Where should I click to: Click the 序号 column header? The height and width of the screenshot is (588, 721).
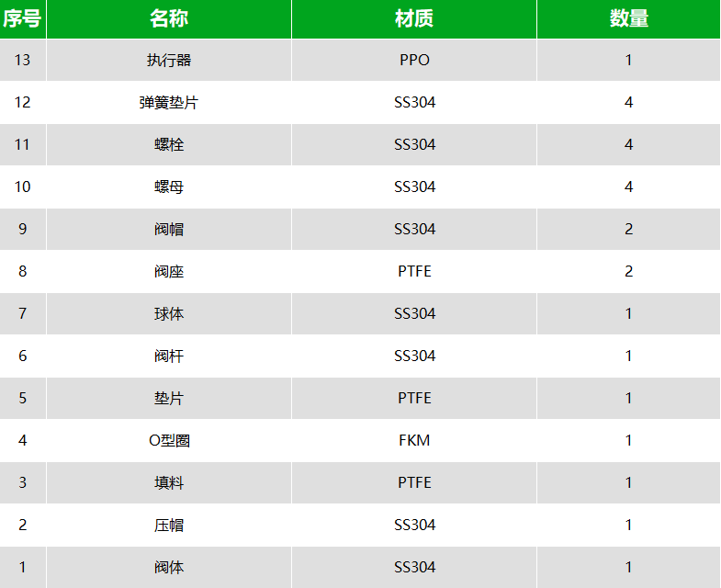click(23, 19)
